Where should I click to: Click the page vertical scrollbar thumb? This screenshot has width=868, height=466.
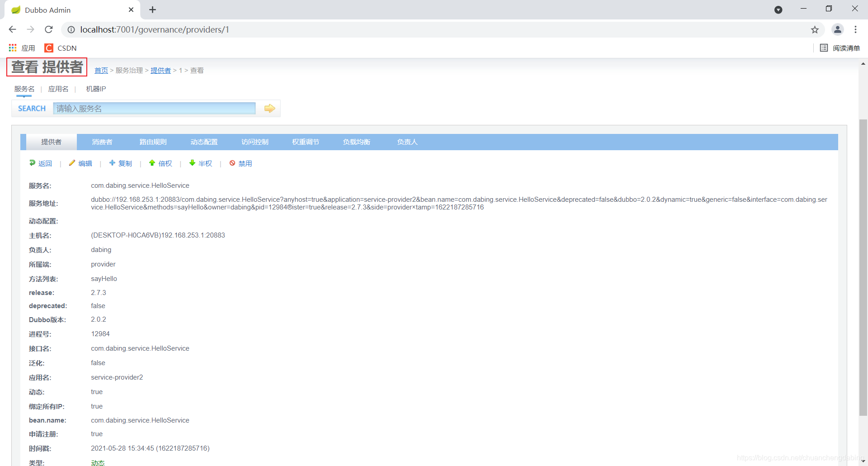pos(863,267)
